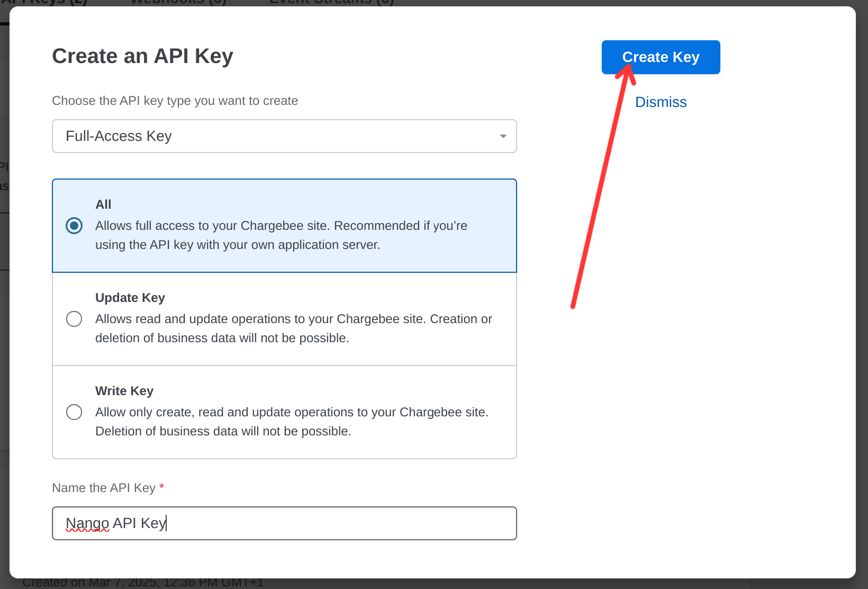Click the Write Key option heading

[124, 391]
